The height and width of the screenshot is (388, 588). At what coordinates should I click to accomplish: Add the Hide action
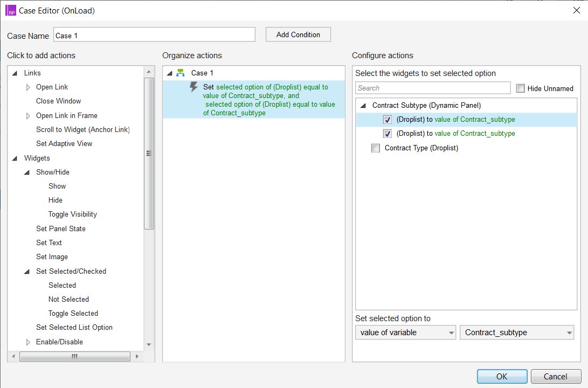[55, 200]
